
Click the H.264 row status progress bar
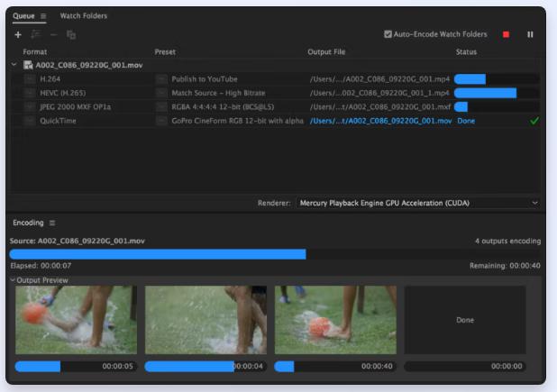497,79
